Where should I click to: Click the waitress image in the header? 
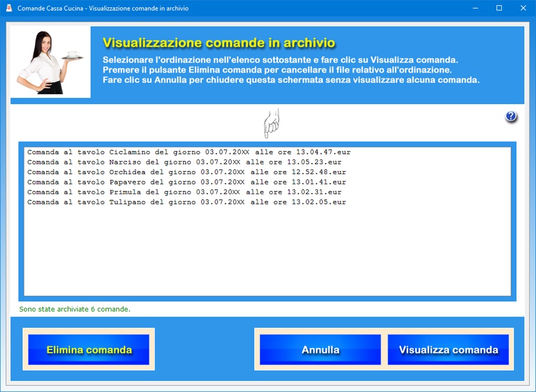51,62
